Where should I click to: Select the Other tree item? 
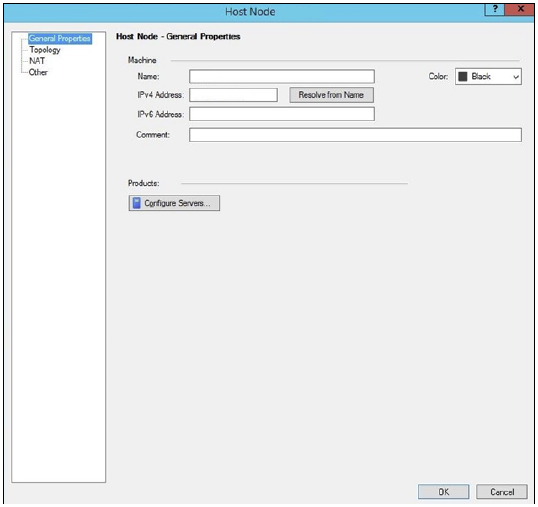(38, 72)
